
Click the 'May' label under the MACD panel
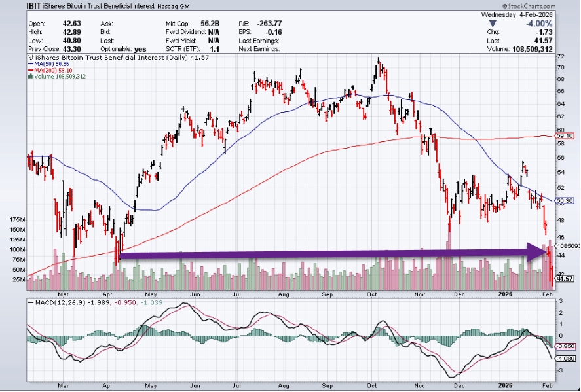point(151,385)
